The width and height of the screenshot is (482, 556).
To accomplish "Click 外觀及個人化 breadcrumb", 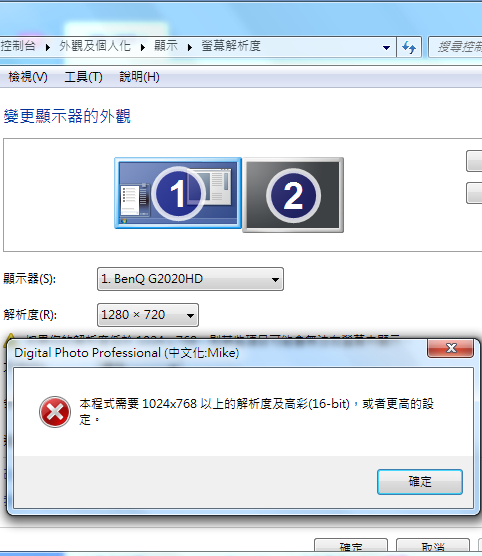I will coord(95,46).
